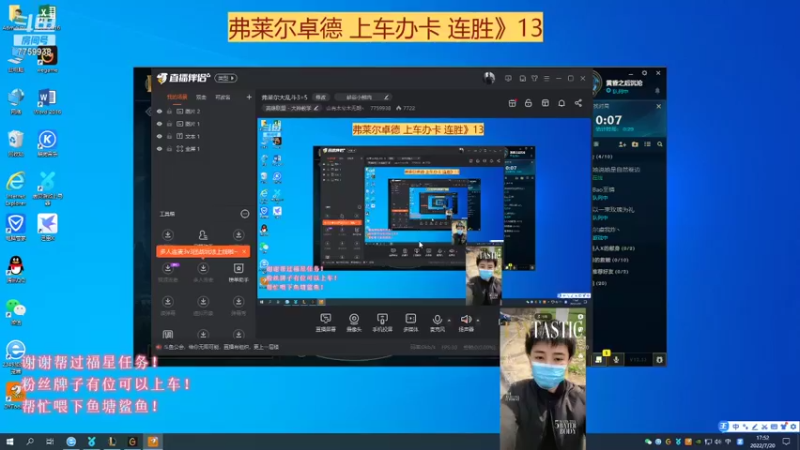Image resolution: width=800 pixels, height=450 pixels.
Task: Select the 全屏 1 source row
Action: (x=203, y=149)
